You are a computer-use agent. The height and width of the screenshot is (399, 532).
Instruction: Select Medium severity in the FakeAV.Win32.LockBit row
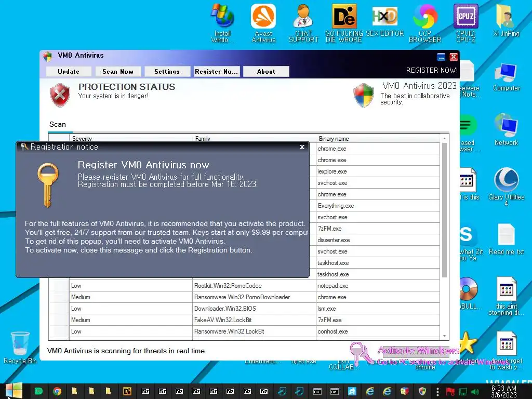coord(131,320)
